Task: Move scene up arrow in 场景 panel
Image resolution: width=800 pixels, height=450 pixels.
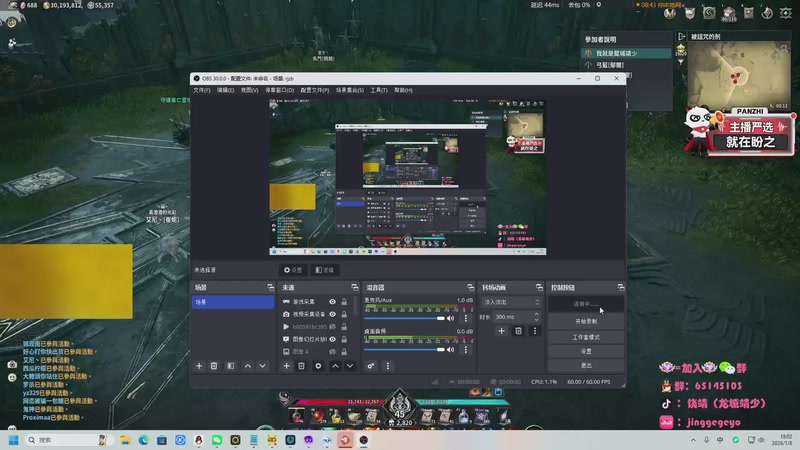Action: click(x=247, y=366)
